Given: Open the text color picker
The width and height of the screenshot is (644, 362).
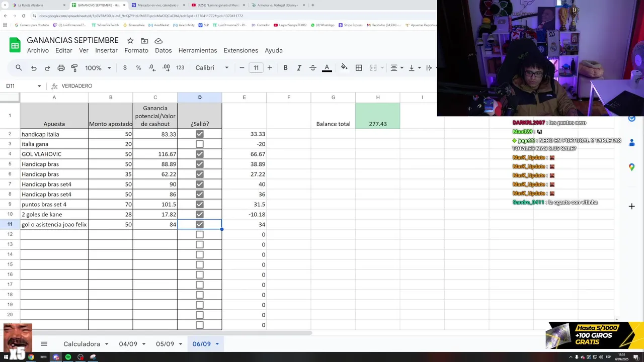Looking at the screenshot, I should tap(327, 68).
